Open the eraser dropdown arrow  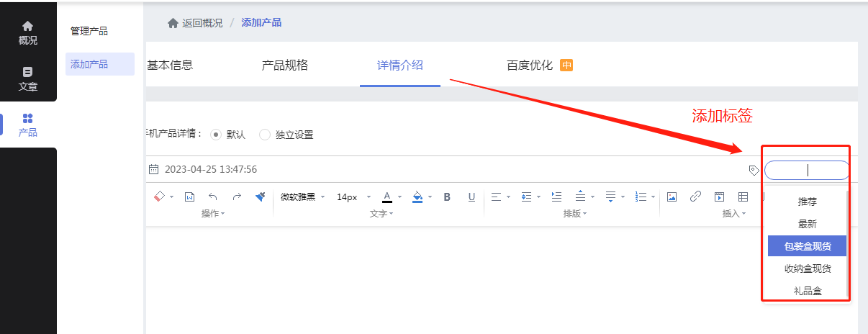pyautogui.click(x=172, y=197)
